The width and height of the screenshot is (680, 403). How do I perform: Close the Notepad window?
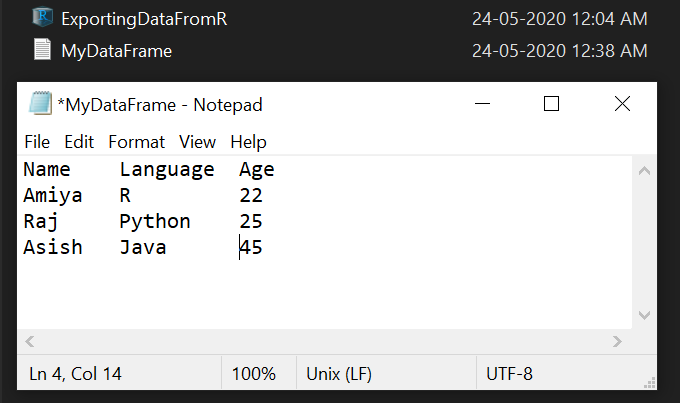click(x=622, y=104)
